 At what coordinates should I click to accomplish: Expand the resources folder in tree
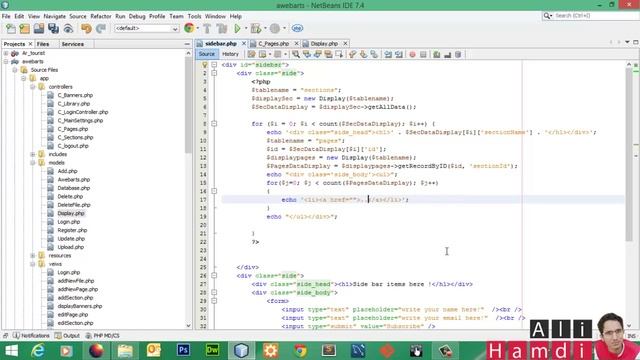coord(33,256)
